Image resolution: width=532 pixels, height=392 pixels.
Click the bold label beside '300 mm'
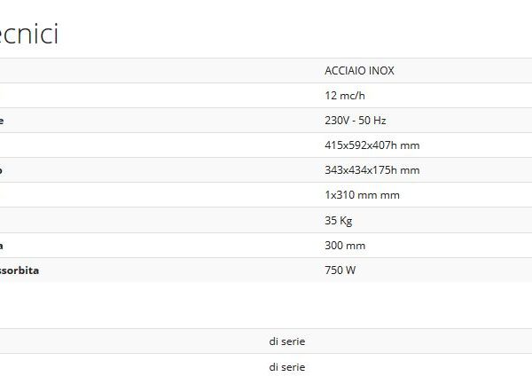(3, 245)
